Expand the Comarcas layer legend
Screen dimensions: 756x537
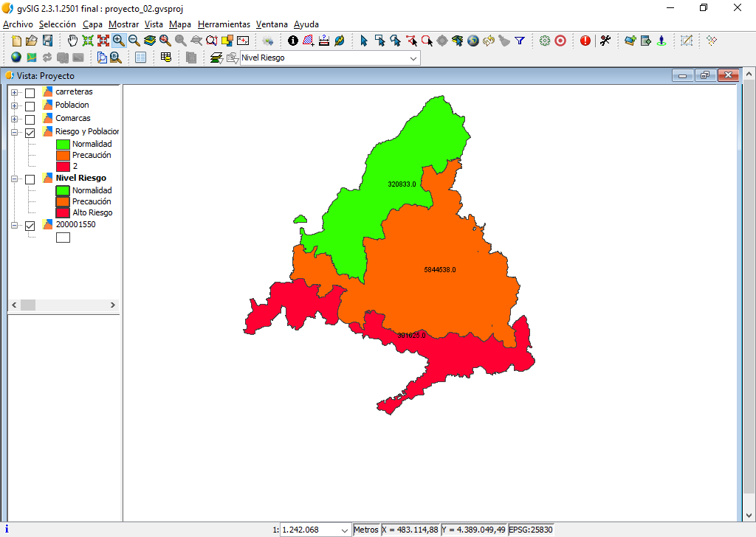tap(15, 119)
